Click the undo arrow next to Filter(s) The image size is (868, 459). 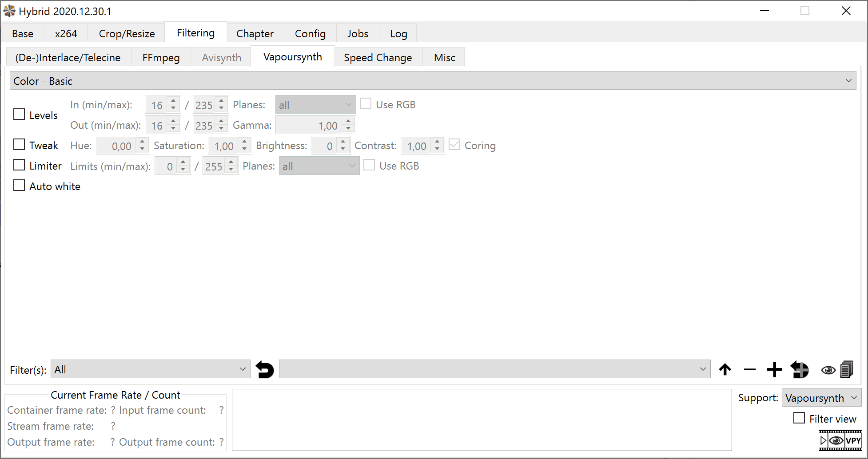[265, 370]
